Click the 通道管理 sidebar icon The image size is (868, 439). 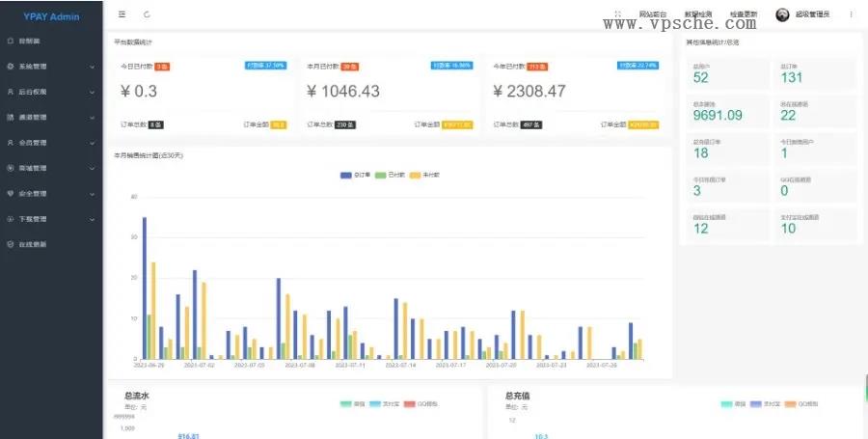[x=10, y=118]
